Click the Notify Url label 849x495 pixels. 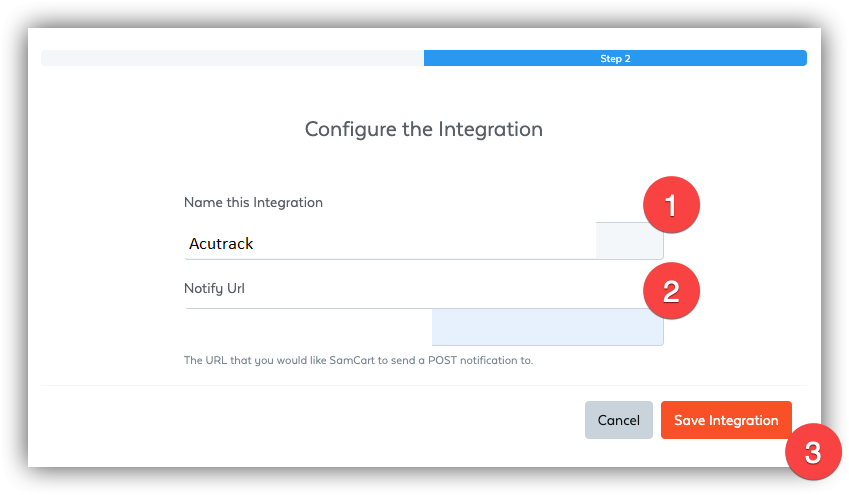(214, 288)
